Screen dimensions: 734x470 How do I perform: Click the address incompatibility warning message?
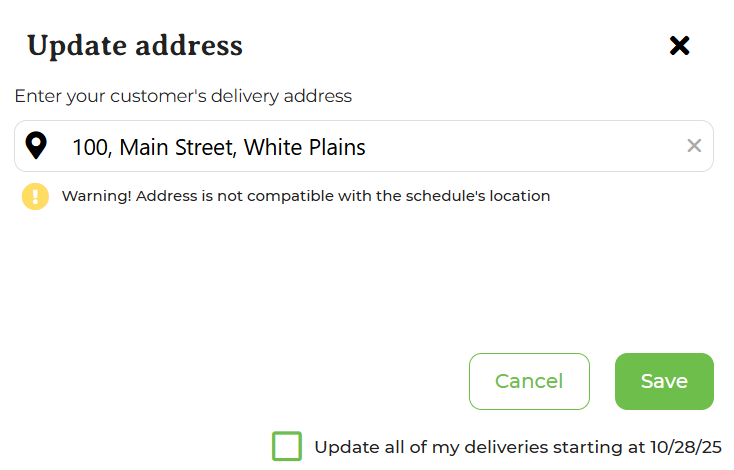click(306, 196)
